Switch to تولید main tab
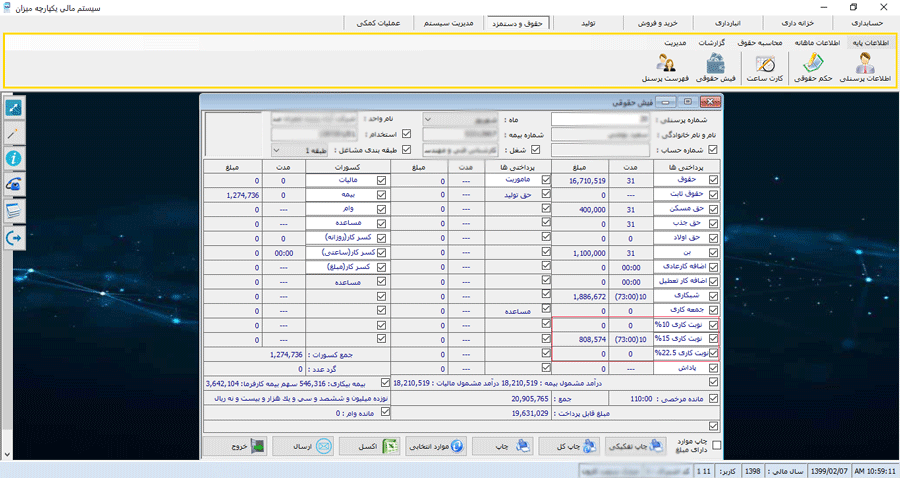 pos(588,23)
